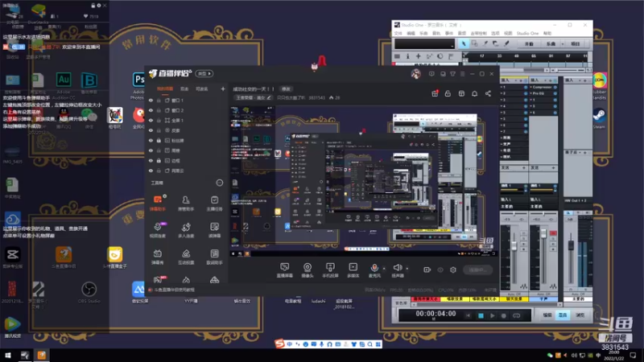
Task: Toggle the Compressor insert power button
Action: coord(555,87)
